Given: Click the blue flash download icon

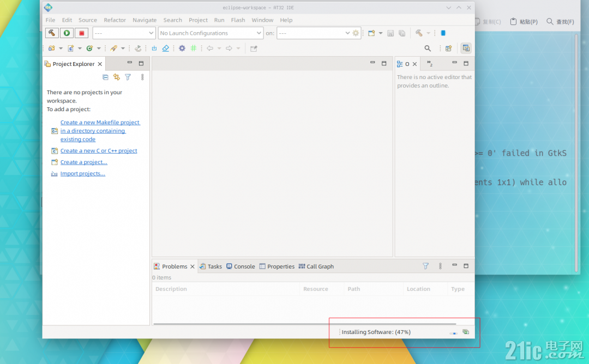Looking at the screenshot, I should coord(154,48).
